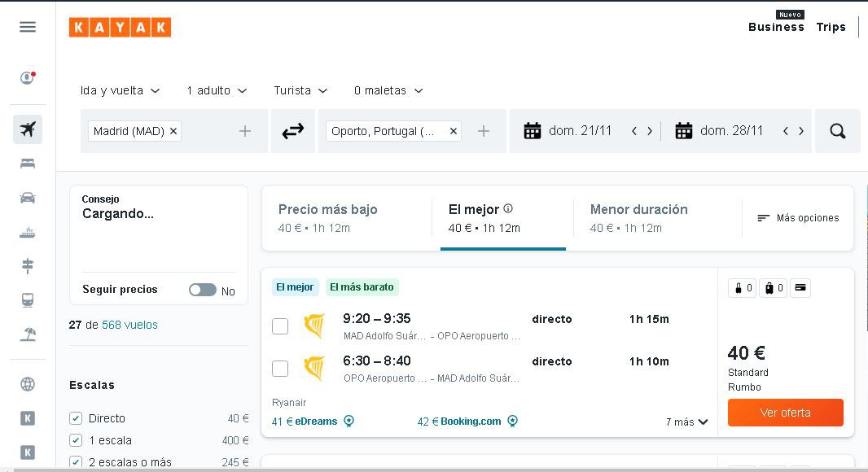Open Trains via the train icon
Image resolution: width=868 pixels, height=472 pixels.
(x=28, y=300)
